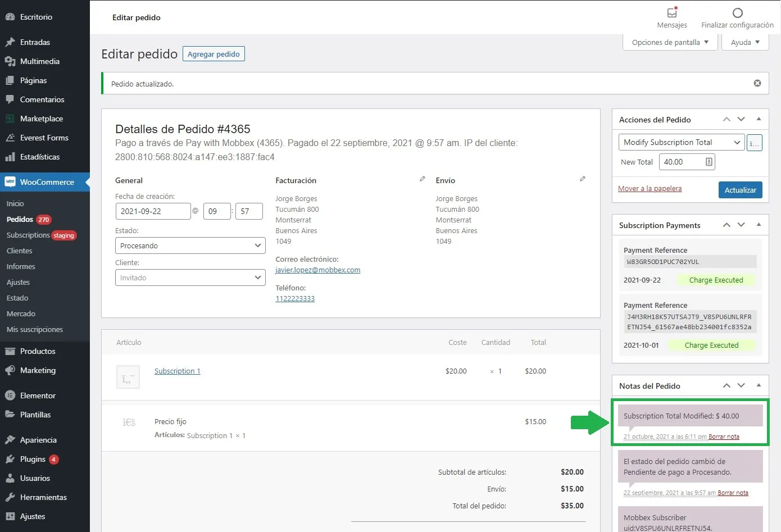This screenshot has width=781, height=532.
Task: Click the Subscription 1 product thumbnail
Action: pos(128,377)
